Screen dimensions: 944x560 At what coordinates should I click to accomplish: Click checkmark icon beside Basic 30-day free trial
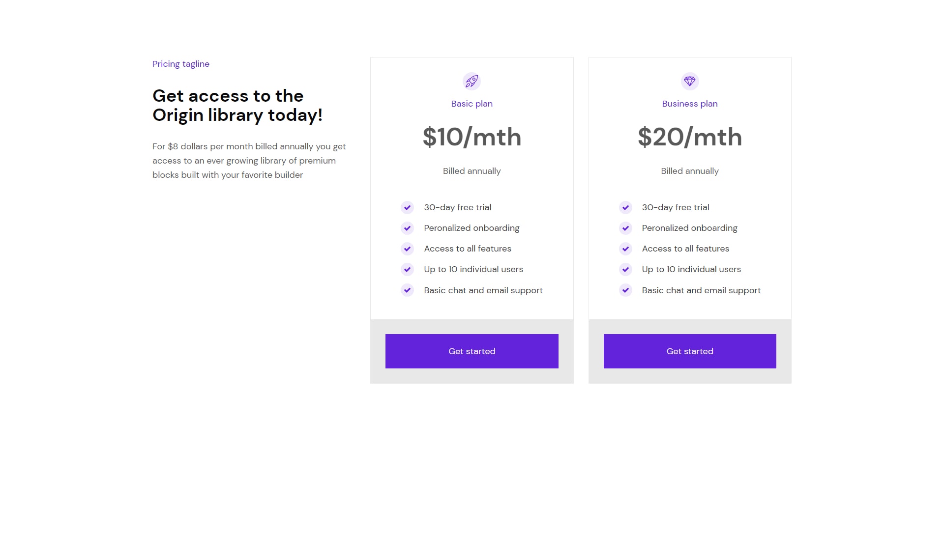[407, 207]
